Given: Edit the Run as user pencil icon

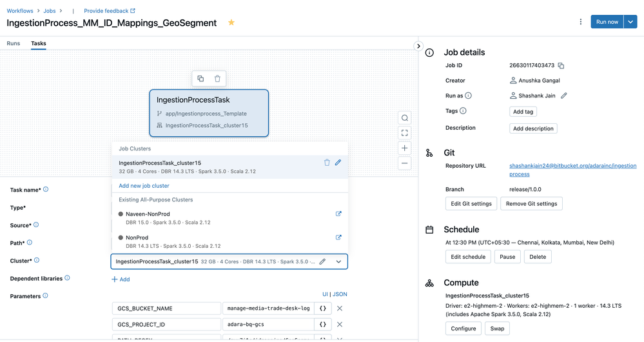Looking at the screenshot, I should (564, 96).
